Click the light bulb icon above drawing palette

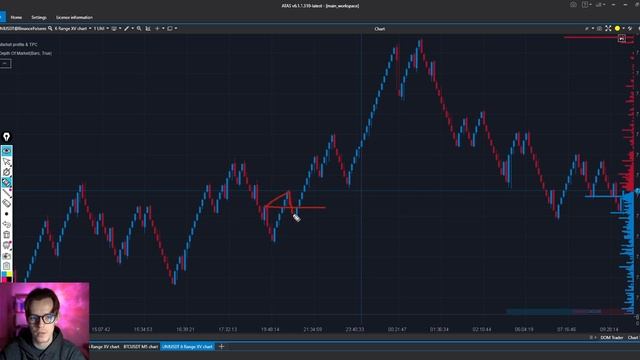tap(7, 137)
